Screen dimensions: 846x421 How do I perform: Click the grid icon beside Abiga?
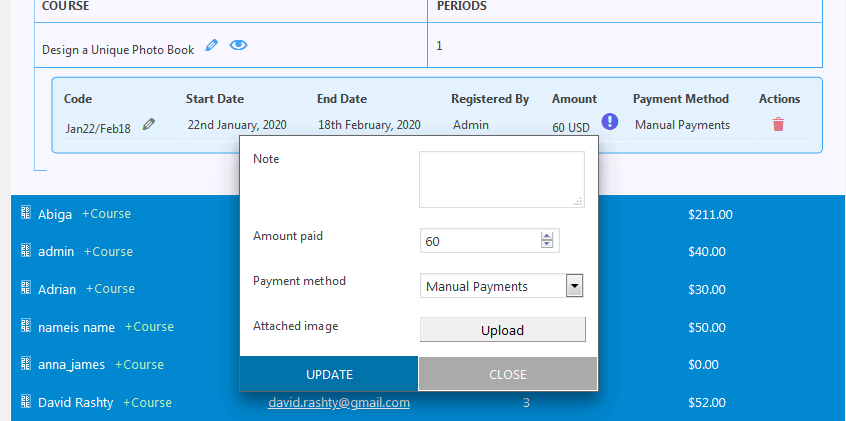click(26, 213)
